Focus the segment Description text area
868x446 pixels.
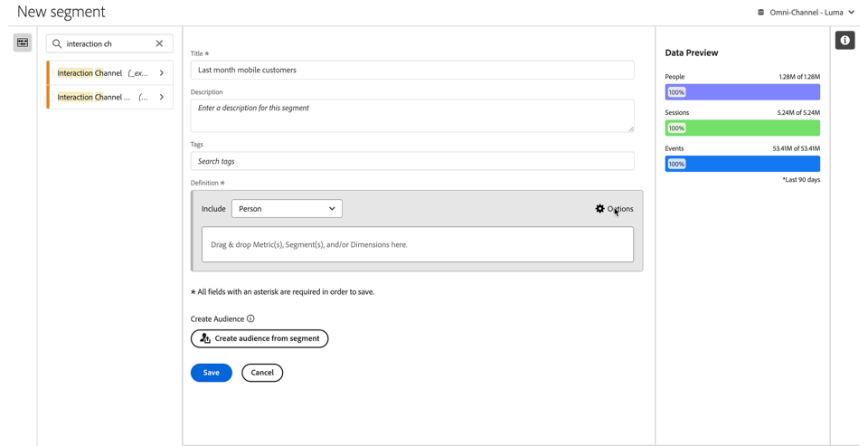coord(412,116)
